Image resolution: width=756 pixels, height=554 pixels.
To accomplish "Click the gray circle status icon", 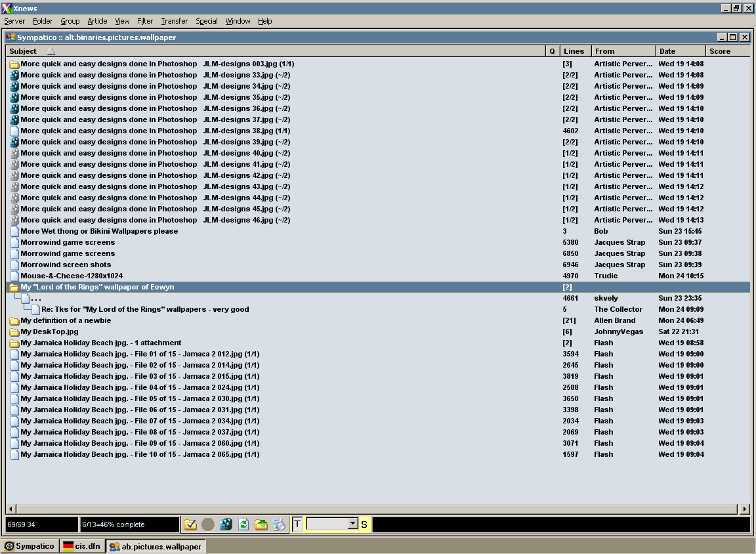I will click(x=208, y=524).
